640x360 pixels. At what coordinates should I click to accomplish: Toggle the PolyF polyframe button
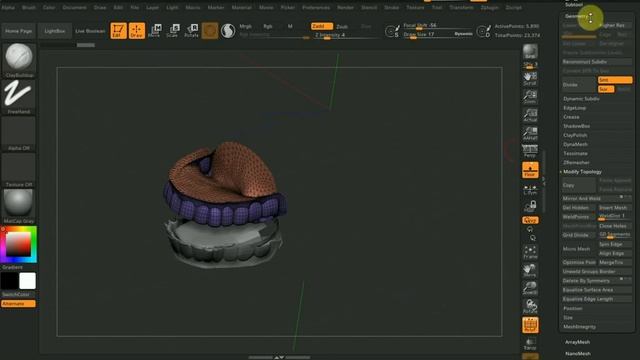[x=530, y=325]
